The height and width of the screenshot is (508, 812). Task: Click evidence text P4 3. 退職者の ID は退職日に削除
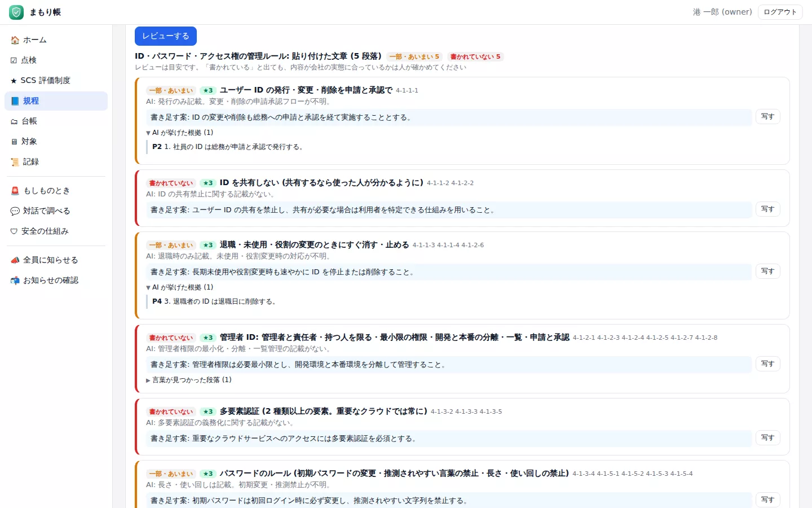(x=215, y=301)
